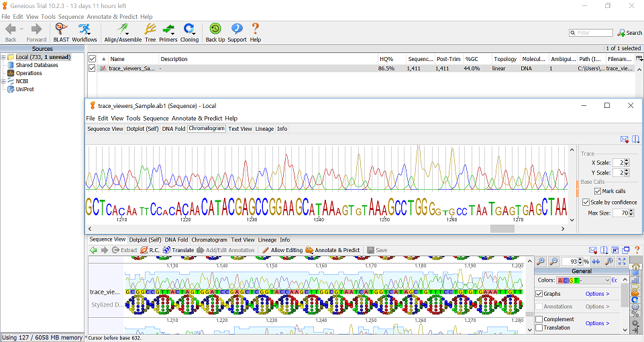Click the full-screen expand icon in the zoom bar
Viewport: 644px width, 342px height.
(622, 262)
